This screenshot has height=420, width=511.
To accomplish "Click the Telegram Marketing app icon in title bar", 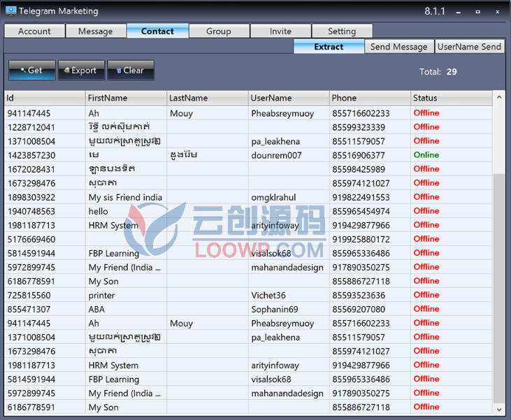I will [x=10, y=10].
